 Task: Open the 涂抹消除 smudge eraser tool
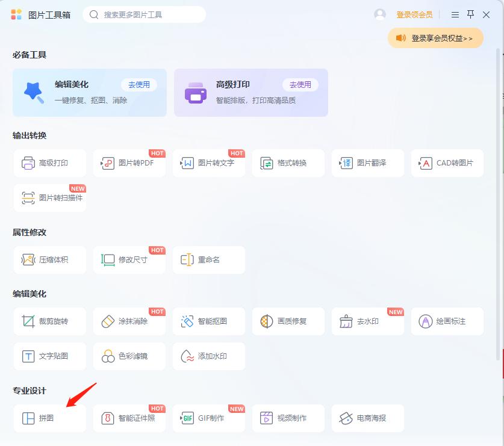(129, 320)
